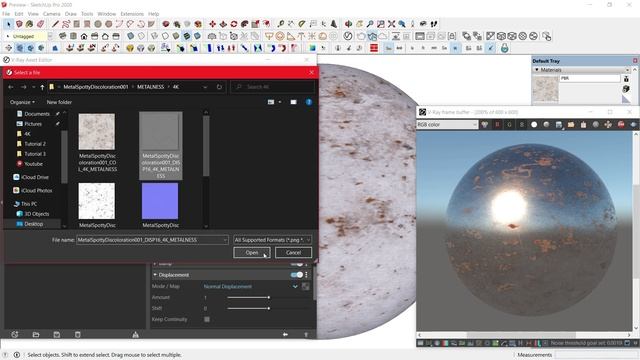Image resolution: width=640 pixels, height=360 pixels.
Task: Click the Search 4K field in file dialog
Action: tap(273, 87)
